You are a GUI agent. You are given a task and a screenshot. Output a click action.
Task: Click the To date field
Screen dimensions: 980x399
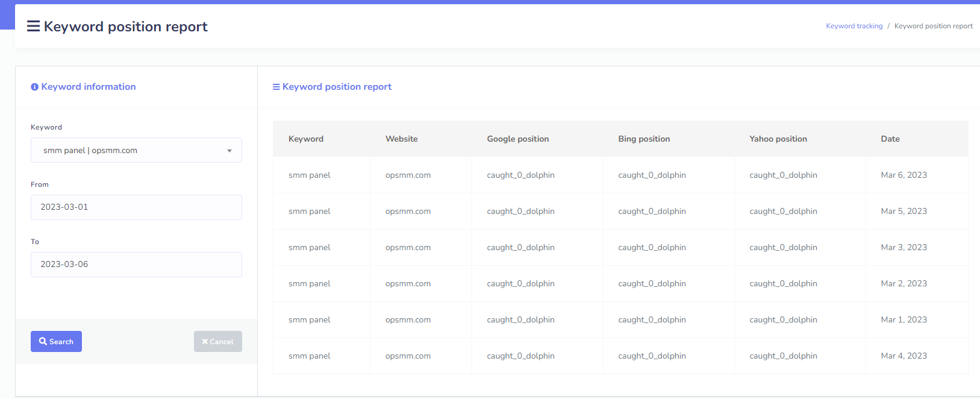(136, 264)
